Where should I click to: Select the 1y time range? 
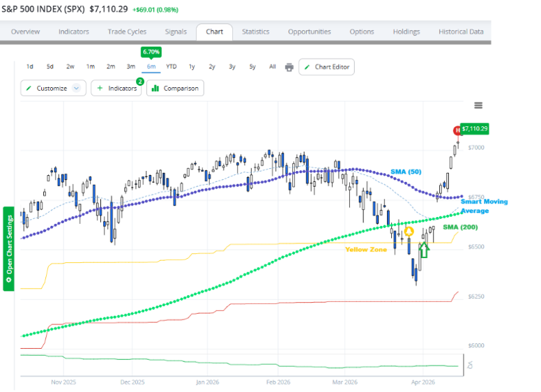[192, 67]
